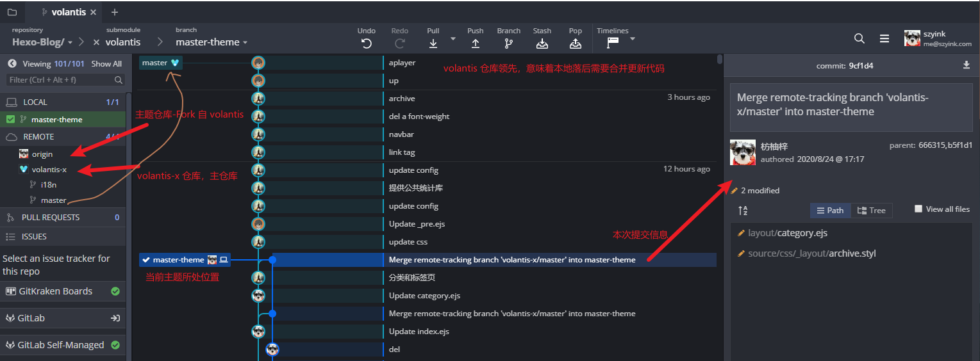The width and height of the screenshot is (980, 361).
Task: Open the master-theme branch dropdown
Action: click(x=212, y=42)
